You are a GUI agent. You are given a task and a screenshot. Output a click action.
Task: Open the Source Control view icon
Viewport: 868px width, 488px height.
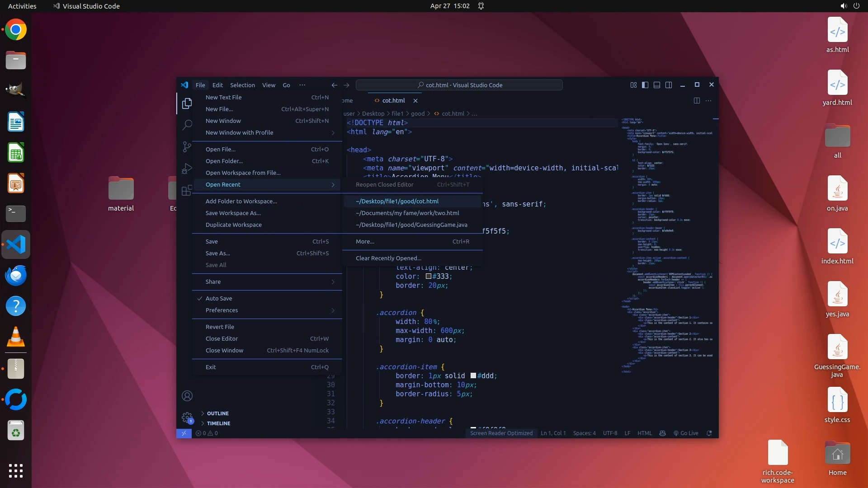pos(187,146)
